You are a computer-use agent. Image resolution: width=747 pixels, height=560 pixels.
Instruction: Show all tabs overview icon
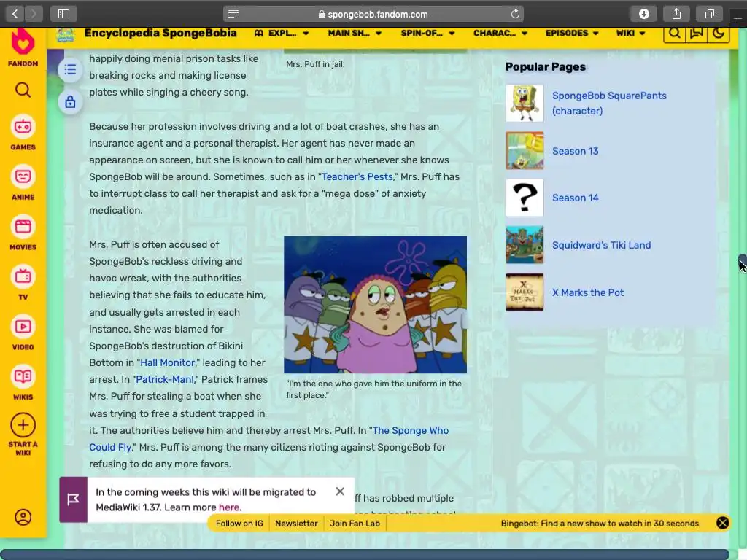tap(709, 14)
